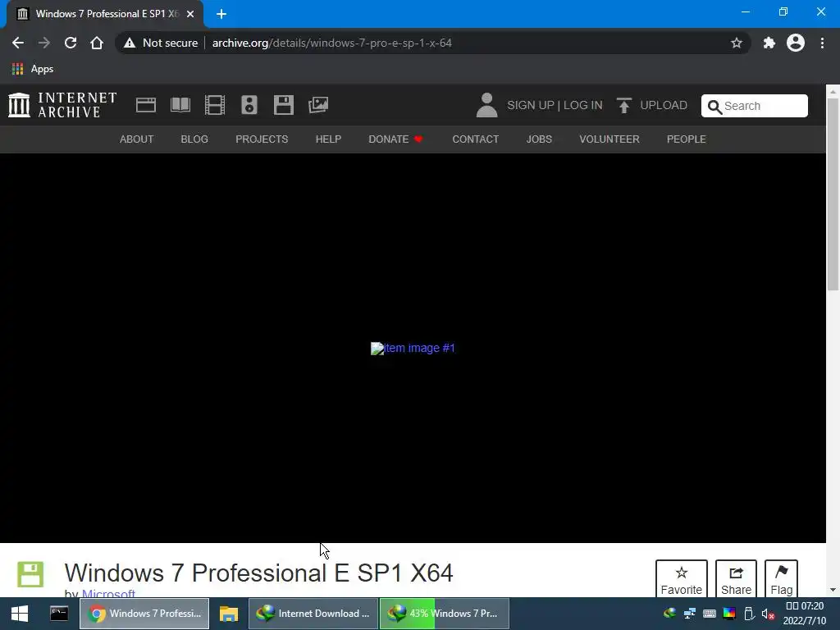Open the Apps bookmarks shortcut
This screenshot has height=630, width=840.
coord(33,69)
